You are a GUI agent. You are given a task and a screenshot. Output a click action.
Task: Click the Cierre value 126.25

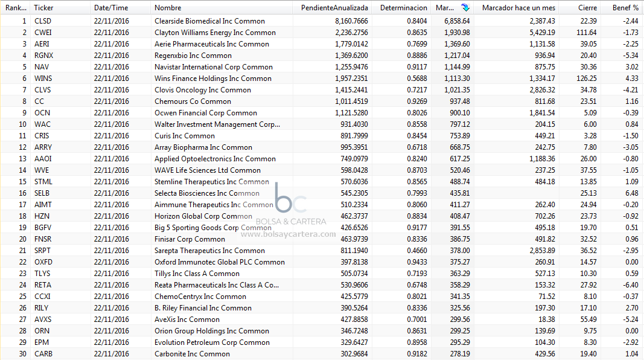point(587,79)
